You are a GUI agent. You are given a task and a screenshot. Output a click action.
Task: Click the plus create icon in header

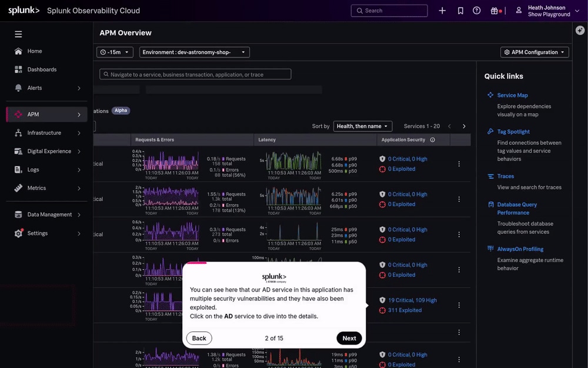[x=442, y=11]
